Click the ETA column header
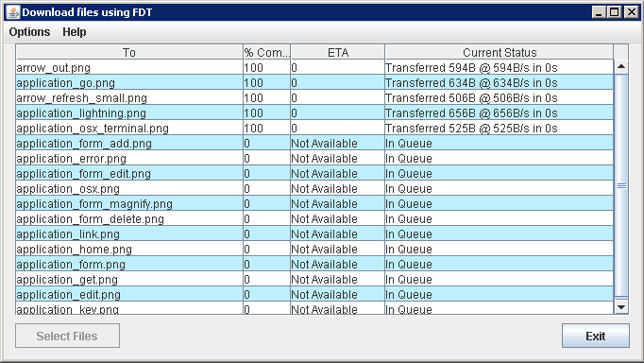644x363 pixels. click(x=338, y=52)
